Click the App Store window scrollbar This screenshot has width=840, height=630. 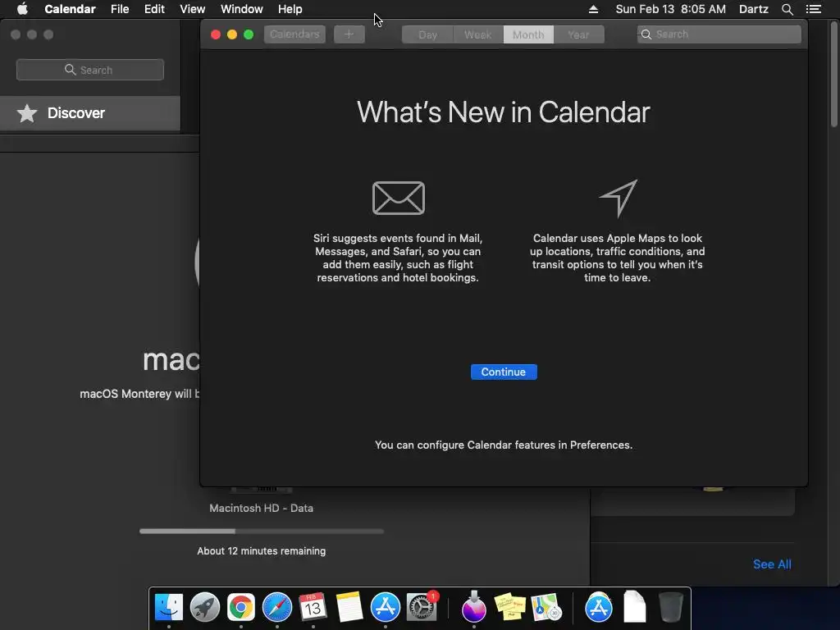pyautogui.click(x=834, y=73)
